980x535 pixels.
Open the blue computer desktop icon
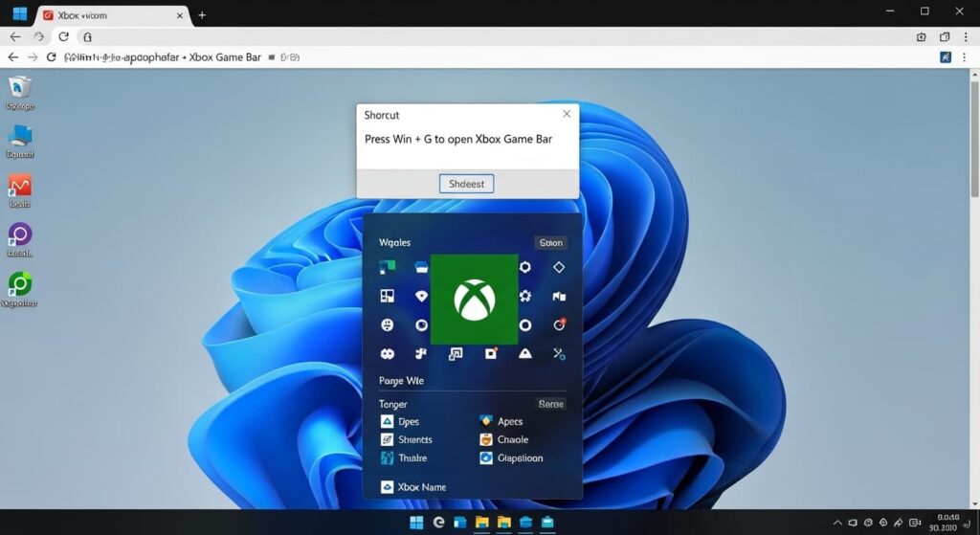point(19,142)
